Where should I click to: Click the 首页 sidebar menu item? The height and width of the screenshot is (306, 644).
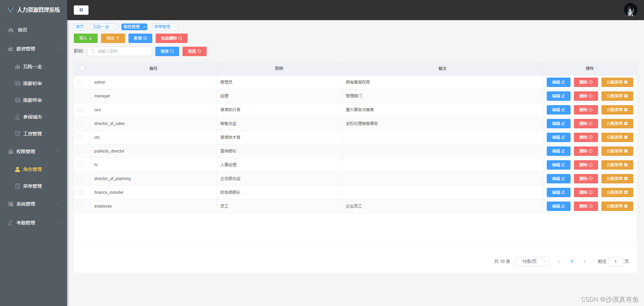click(x=34, y=30)
